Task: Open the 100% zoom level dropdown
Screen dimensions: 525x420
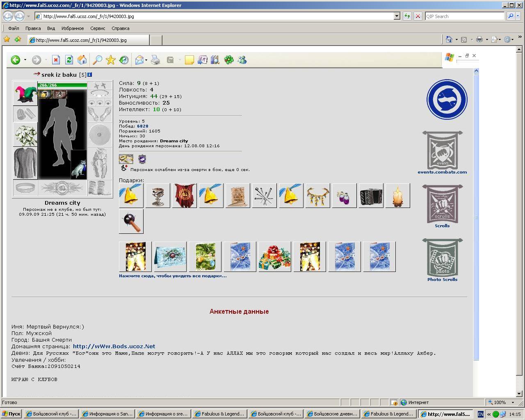Action: pos(513,402)
